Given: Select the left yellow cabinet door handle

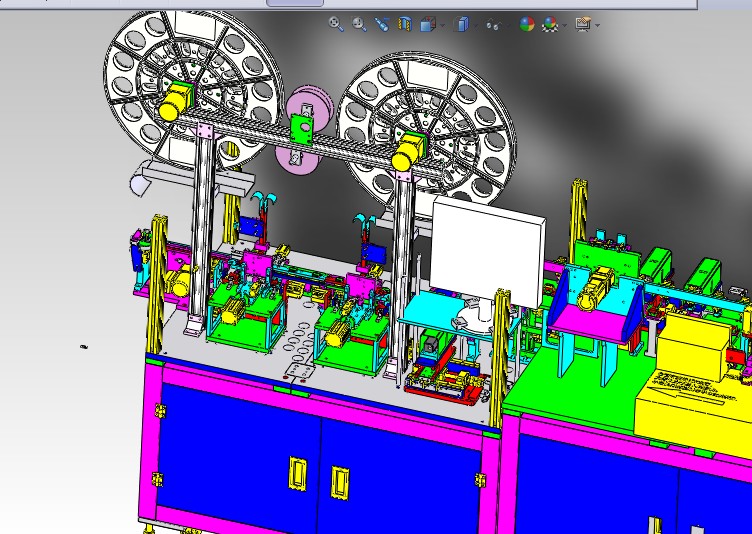Looking at the screenshot, I should [297, 473].
